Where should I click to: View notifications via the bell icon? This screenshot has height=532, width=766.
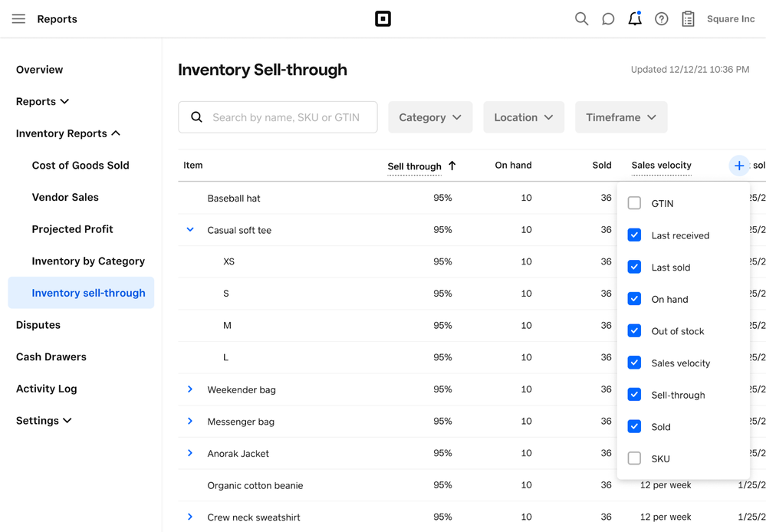[635, 19]
